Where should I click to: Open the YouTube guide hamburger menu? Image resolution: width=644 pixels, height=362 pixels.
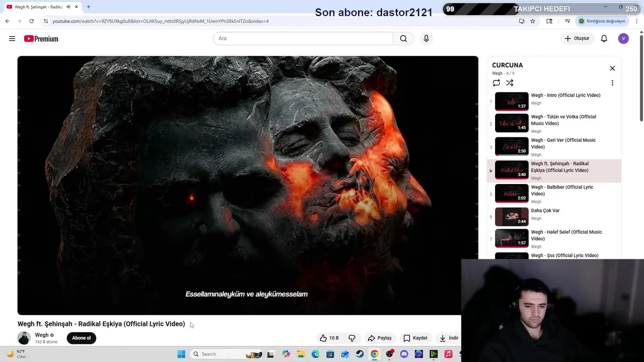coord(12,39)
